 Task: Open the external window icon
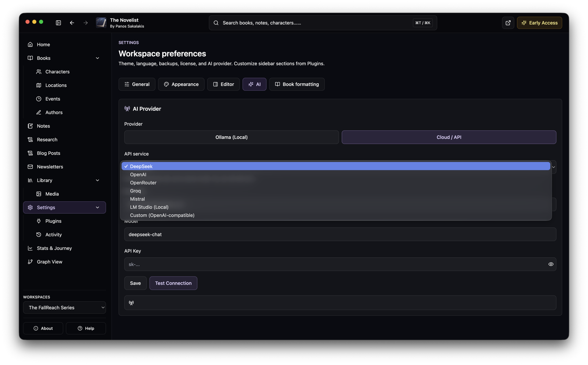point(508,23)
